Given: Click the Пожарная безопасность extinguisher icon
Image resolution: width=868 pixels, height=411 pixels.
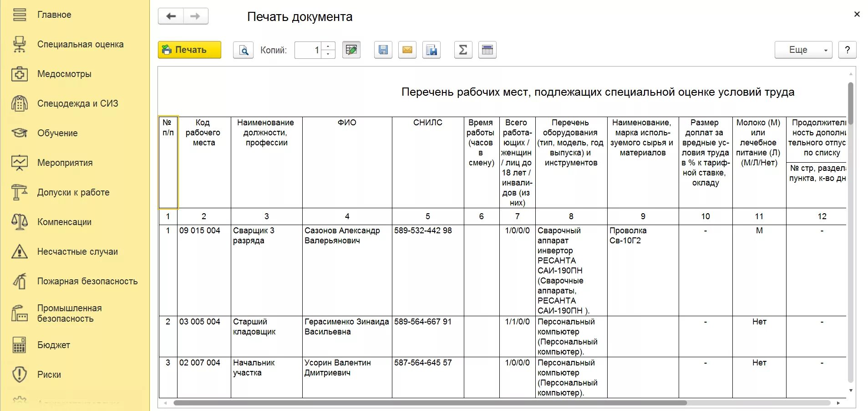Looking at the screenshot, I should pyautogui.click(x=19, y=281).
